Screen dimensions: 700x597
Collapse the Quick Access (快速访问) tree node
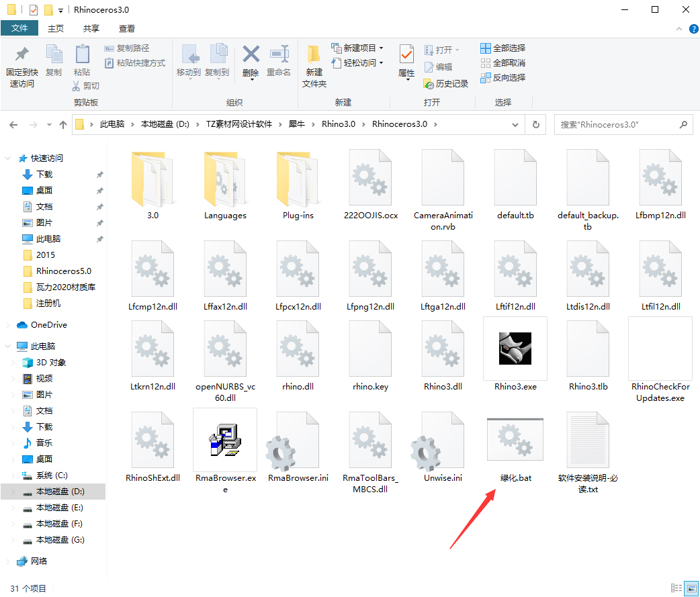pos(7,158)
